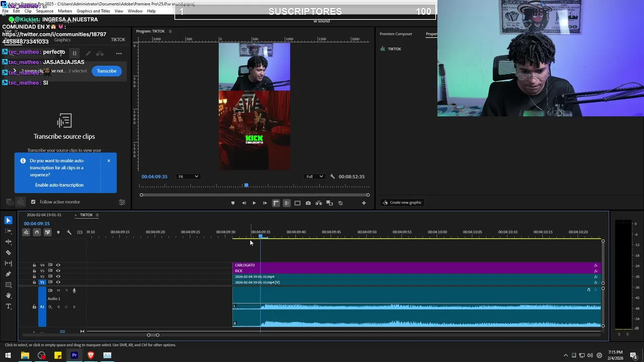Toggle Snap in timeline
Screen dimensions: 644x362
click(x=37, y=232)
